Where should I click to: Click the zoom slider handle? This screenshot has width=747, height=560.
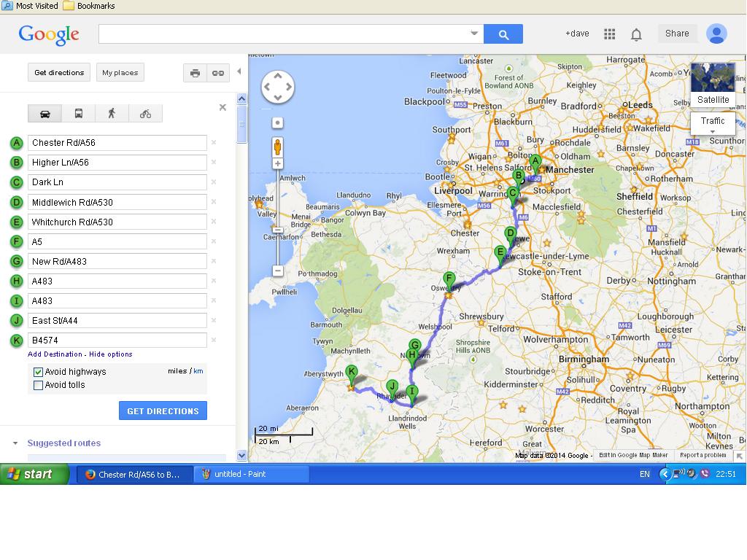[278, 230]
